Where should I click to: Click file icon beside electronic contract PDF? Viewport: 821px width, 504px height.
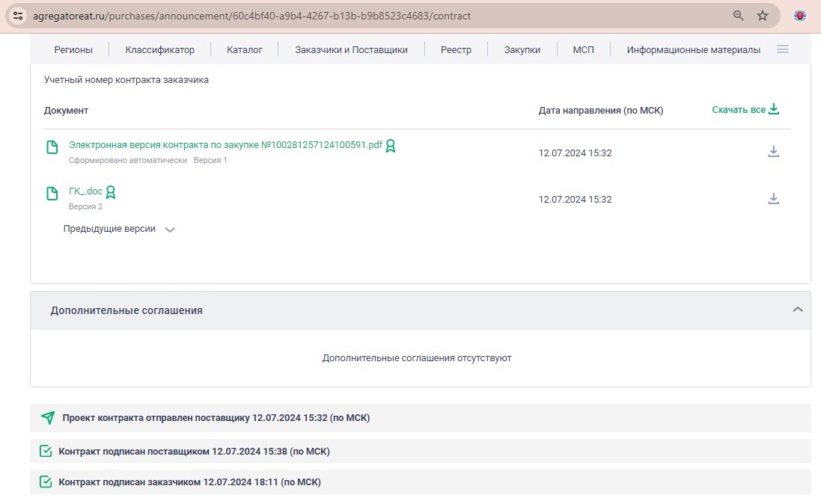pyautogui.click(x=52, y=147)
